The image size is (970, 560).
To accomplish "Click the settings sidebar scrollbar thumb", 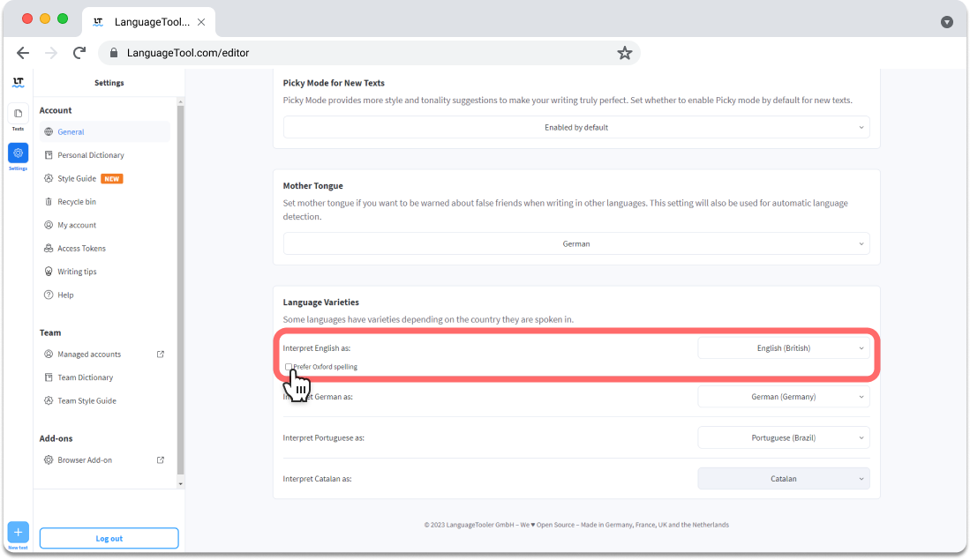I will 181,290.
